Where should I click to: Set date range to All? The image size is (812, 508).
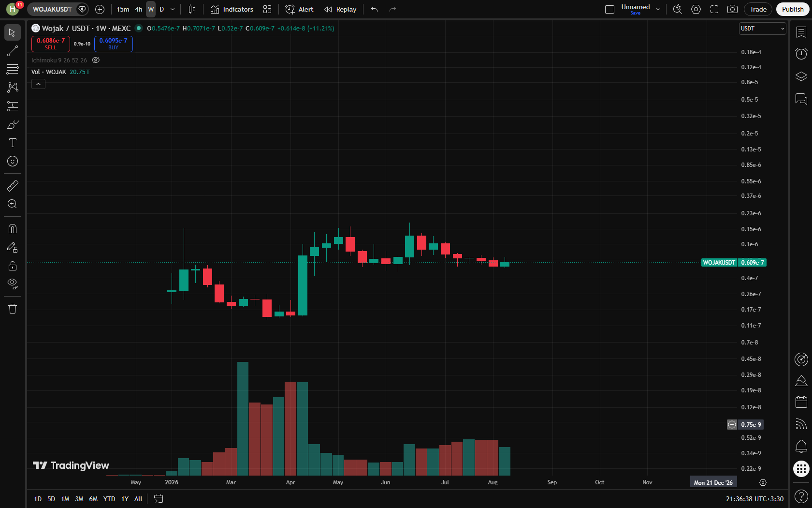(138, 499)
